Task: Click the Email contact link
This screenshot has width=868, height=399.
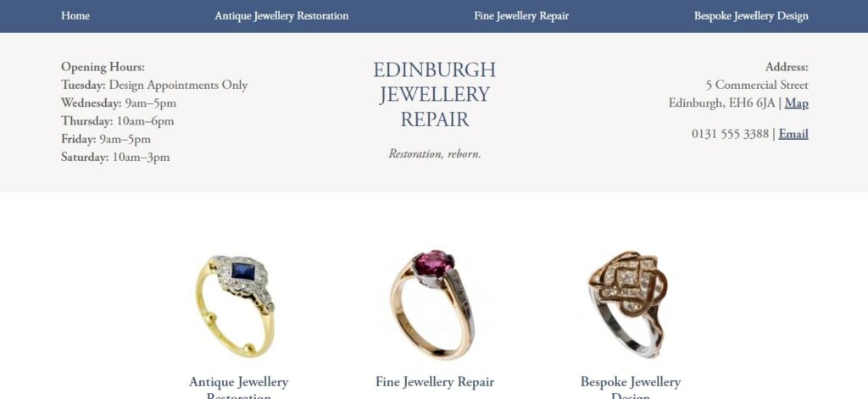Action: click(x=793, y=134)
